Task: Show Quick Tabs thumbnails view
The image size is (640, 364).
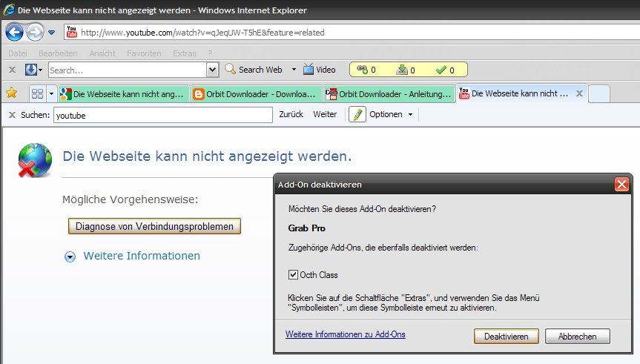Action: pos(38,94)
